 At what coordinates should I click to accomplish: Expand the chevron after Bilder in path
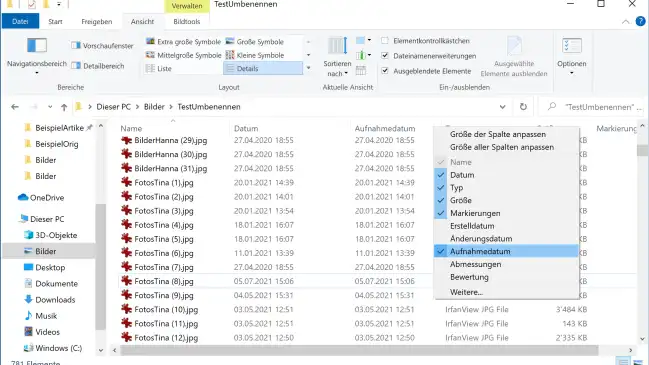171,107
